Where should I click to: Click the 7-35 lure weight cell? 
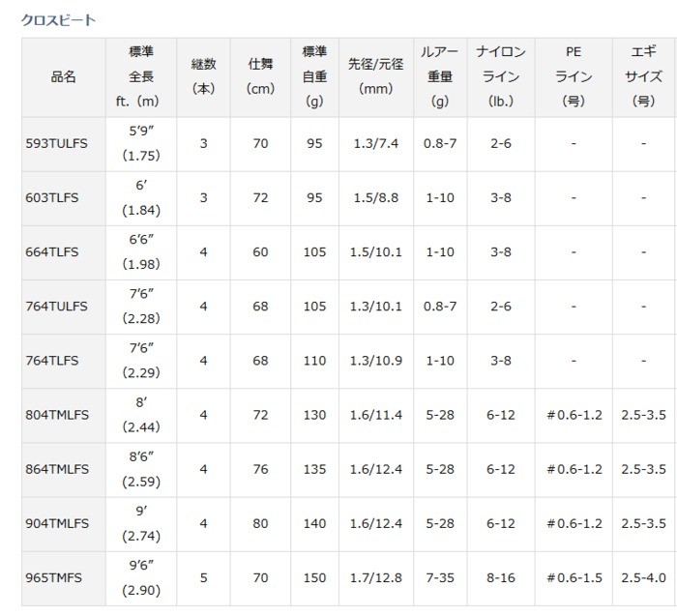click(x=440, y=578)
